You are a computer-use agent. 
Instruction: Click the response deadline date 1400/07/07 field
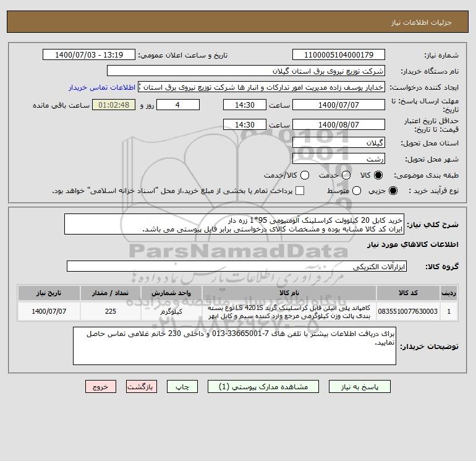[x=339, y=105]
